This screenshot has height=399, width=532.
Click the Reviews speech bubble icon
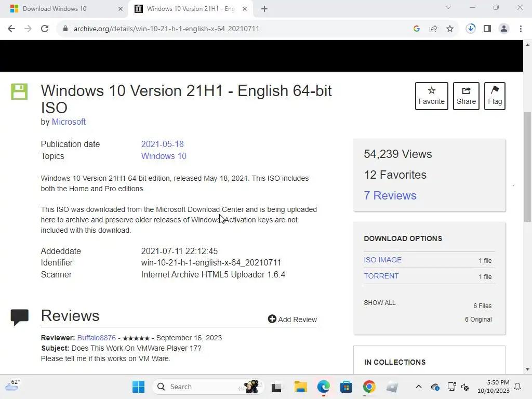[x=19, y=317]
